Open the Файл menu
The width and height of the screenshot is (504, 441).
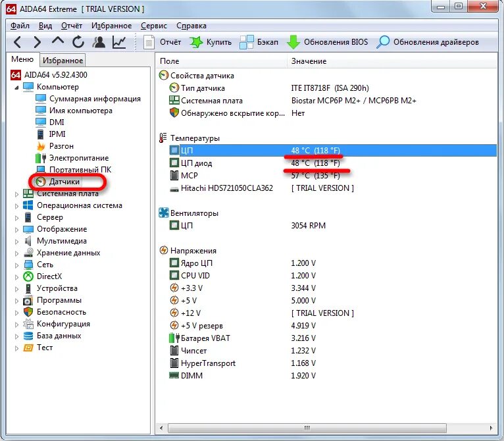pyautogui.click(x=20, y=26)
